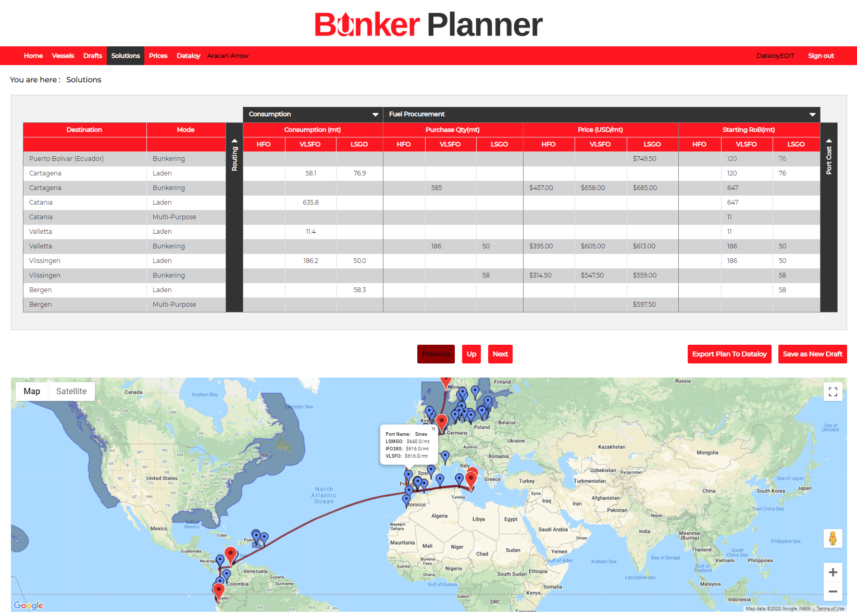Screen dimensions: 857x616
Task: Zoom in on the map
Action: point(833,572)
